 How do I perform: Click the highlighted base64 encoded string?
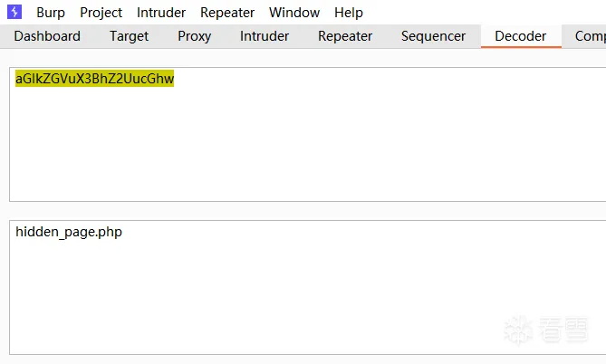point(94,79)
